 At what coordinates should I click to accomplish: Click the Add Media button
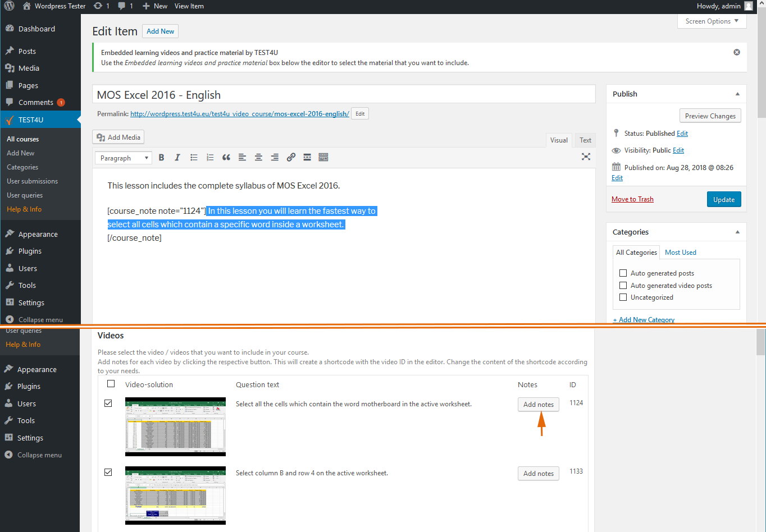pyautogui.click(x=118, y=137)
